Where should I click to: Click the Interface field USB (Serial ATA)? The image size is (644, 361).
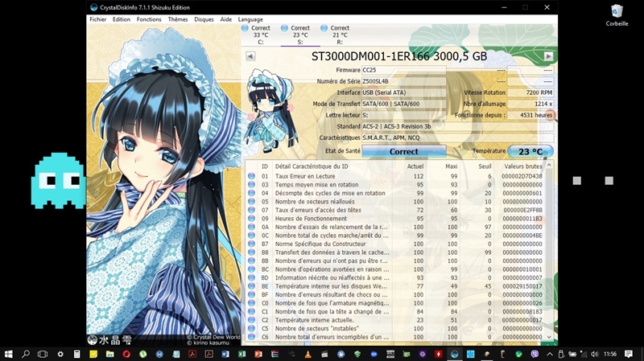click(x=404, y=92)
